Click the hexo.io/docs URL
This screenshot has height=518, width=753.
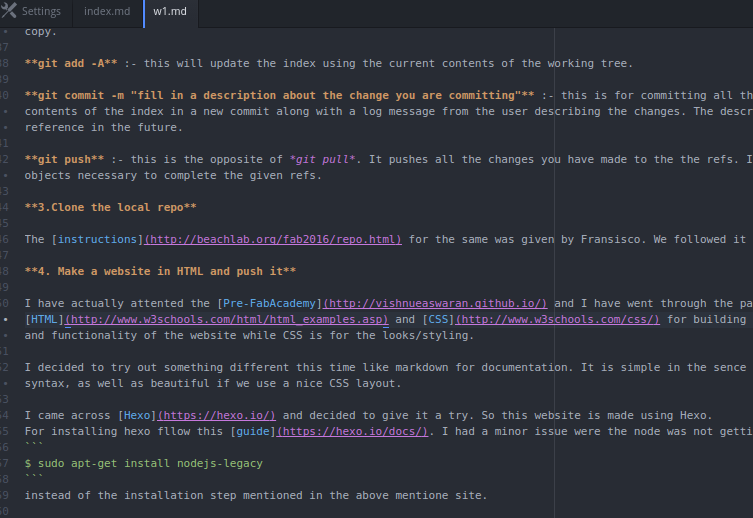click(352, 431)
